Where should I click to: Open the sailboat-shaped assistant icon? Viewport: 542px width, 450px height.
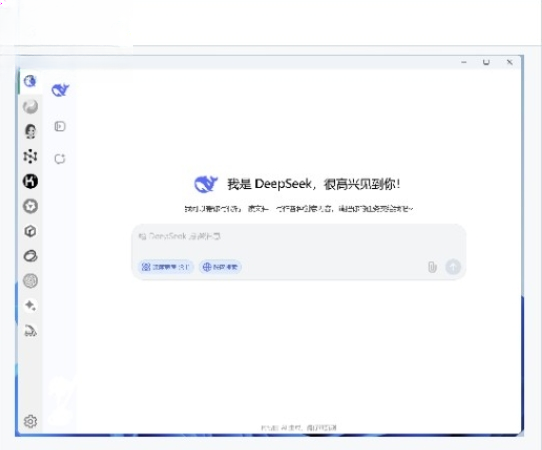click(30, 331)
